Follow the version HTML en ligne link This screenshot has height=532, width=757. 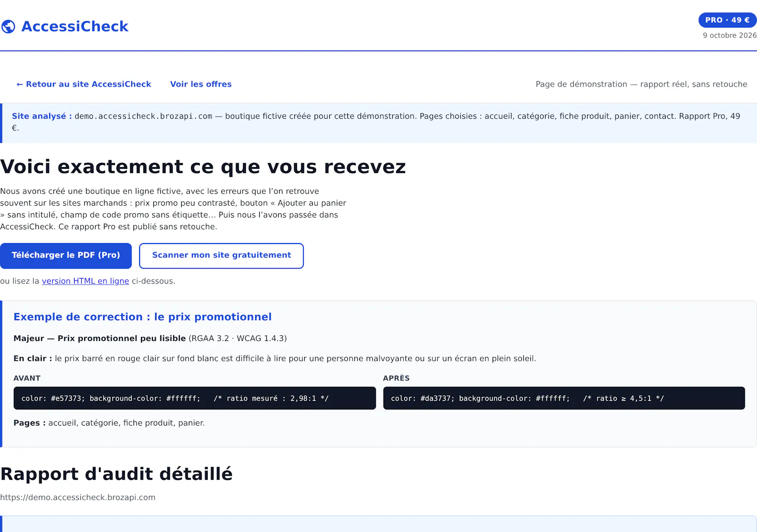click(x=86, y=281)
